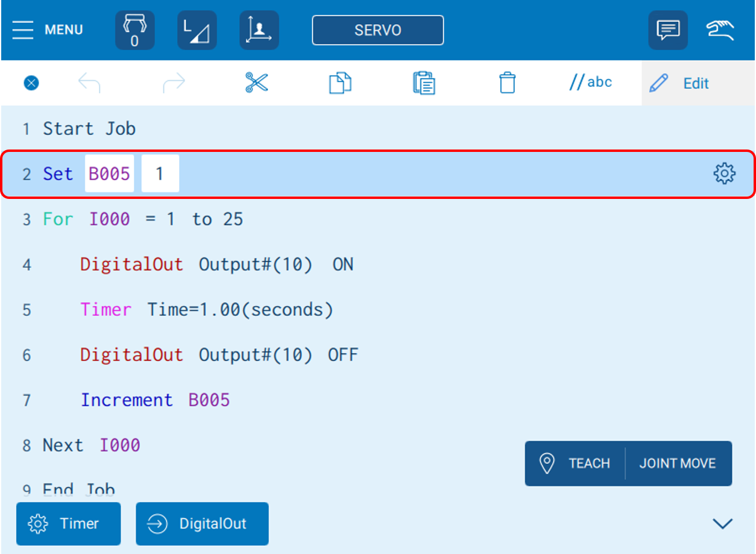The height and width of the screenshot is (554, 756).
Task: Click the TEACH button
Action: click(575, 464)
